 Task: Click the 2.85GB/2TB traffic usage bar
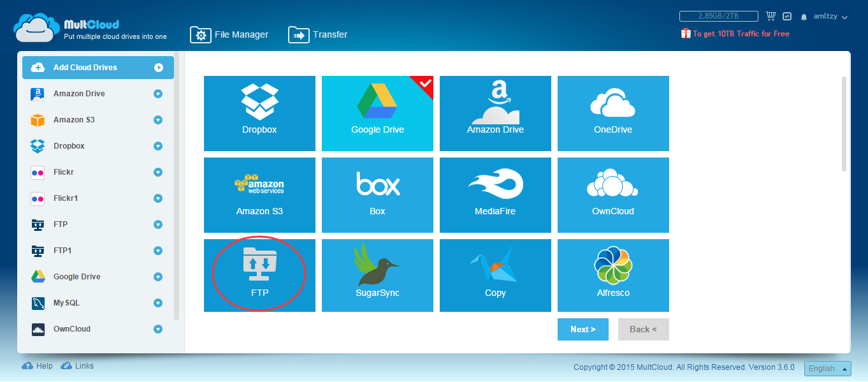[x=719, y=17]
